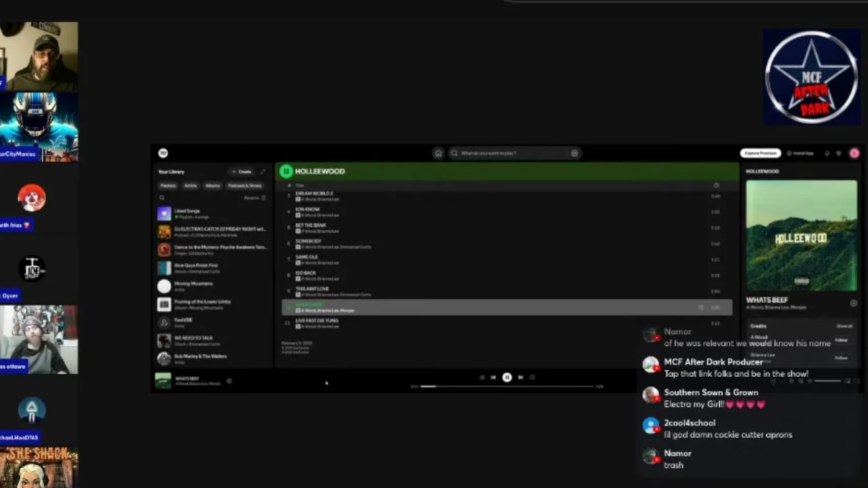Open the pink profile avatar menu
Viewport: 868px width, 488px height.
(854, 153)
